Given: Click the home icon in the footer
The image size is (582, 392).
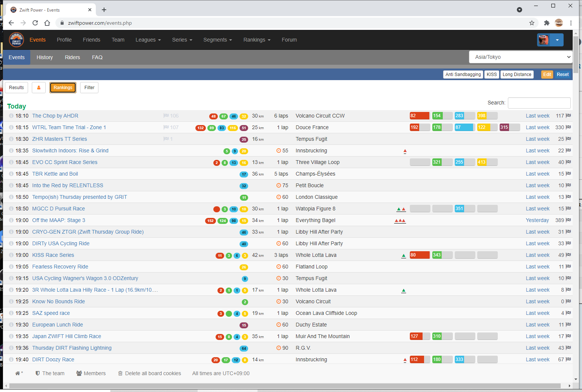Looking at the screenshot, I should click(x=18, y=373).
